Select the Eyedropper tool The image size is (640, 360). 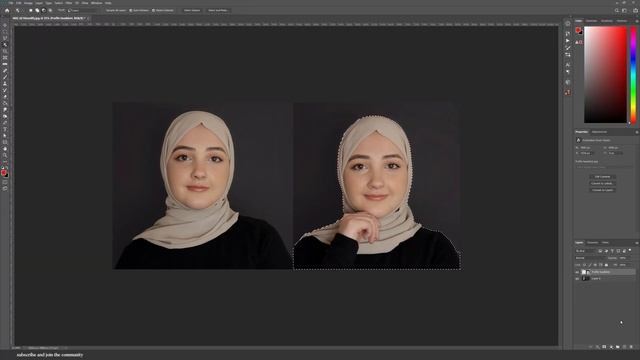[x=5, y=64]
